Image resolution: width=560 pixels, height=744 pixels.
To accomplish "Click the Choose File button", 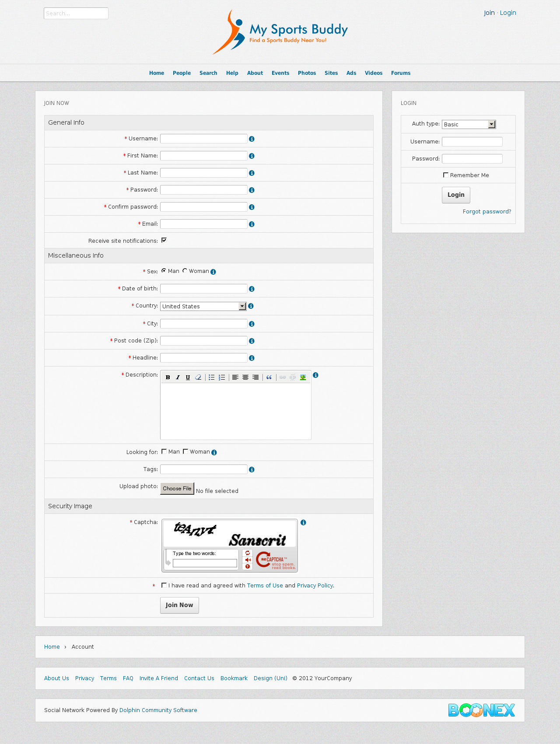I will point(177,489).
